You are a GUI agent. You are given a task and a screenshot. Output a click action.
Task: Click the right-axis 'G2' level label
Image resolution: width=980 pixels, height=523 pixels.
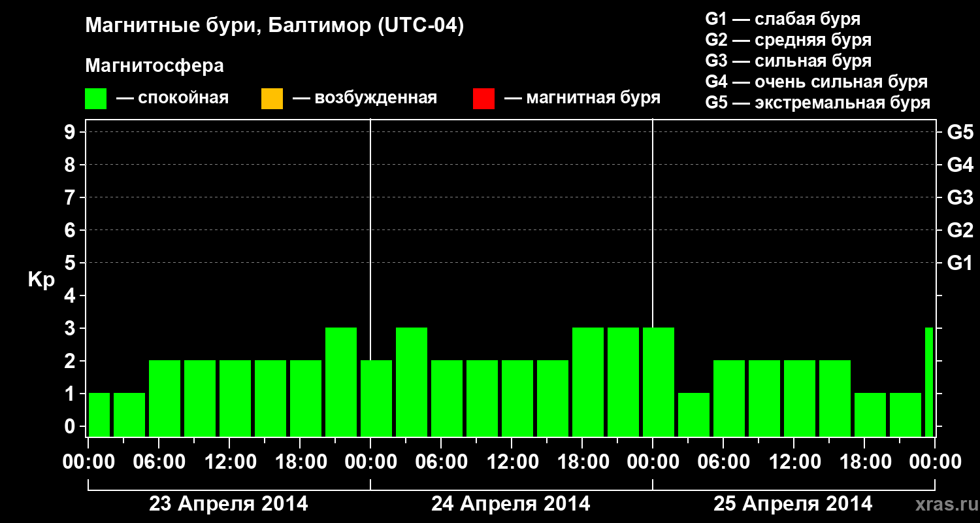coord(960,230)
